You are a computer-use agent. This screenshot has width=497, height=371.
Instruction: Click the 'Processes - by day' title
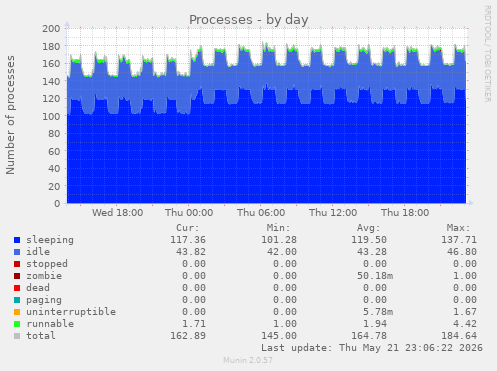(249, 20)
